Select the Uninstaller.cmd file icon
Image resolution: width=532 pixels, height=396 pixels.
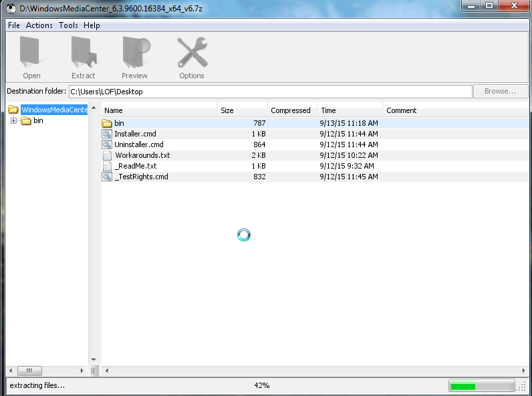click(x=107, y=144)
